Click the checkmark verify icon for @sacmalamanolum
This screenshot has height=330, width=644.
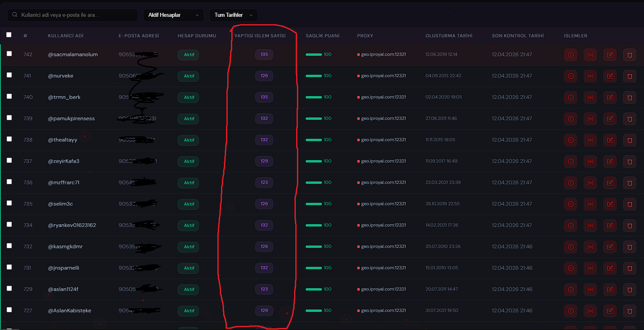(571, 55)
